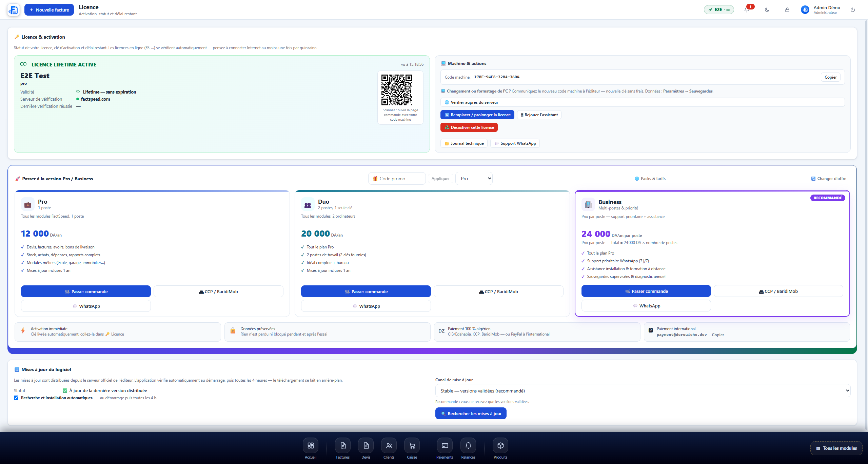
Task: Click the E2E licence status badge
Action: [x=719, y=10]
